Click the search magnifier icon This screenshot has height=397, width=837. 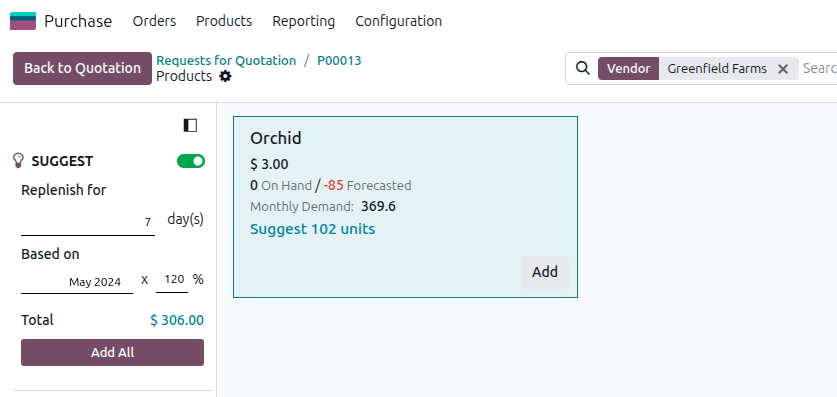[583, 68]
